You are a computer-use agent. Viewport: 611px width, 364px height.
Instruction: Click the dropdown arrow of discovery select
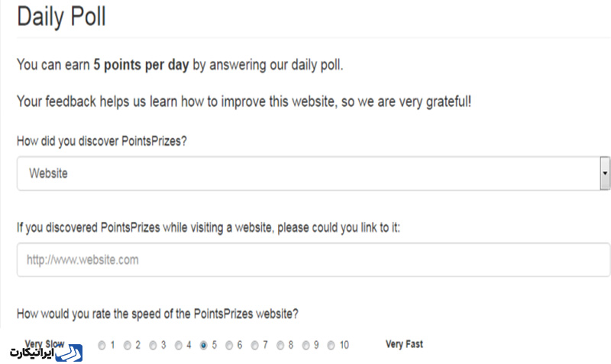(605, 173)
